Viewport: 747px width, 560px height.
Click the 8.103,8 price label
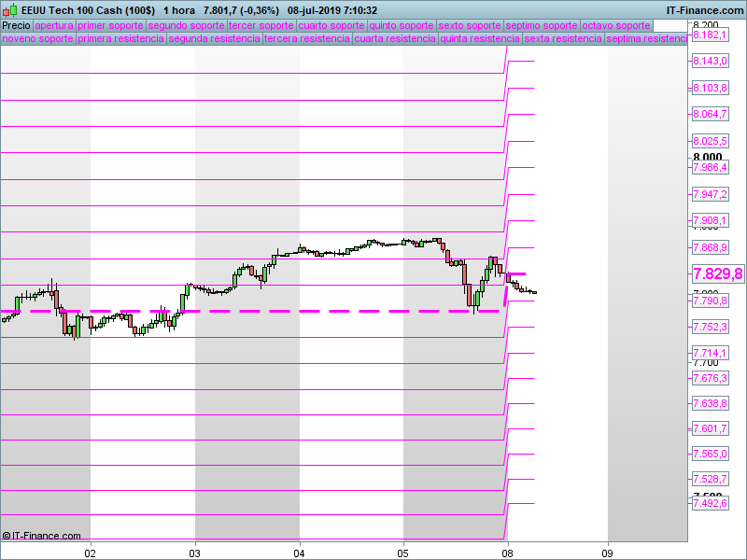coord(710,88)
